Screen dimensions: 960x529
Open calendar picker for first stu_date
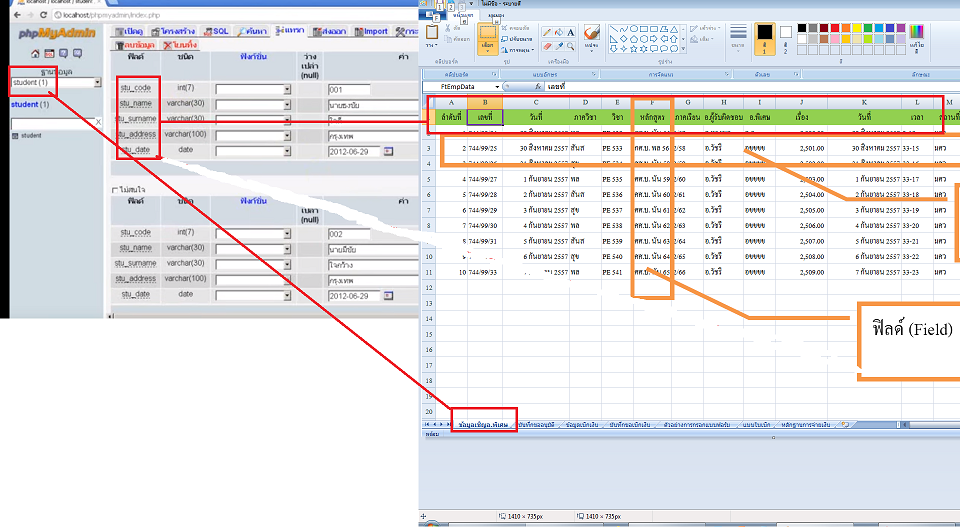[x=388, y=151]
